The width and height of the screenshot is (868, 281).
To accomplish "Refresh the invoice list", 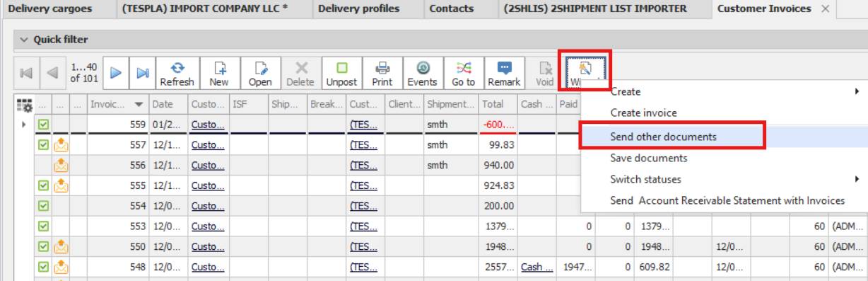I will 177,73.
